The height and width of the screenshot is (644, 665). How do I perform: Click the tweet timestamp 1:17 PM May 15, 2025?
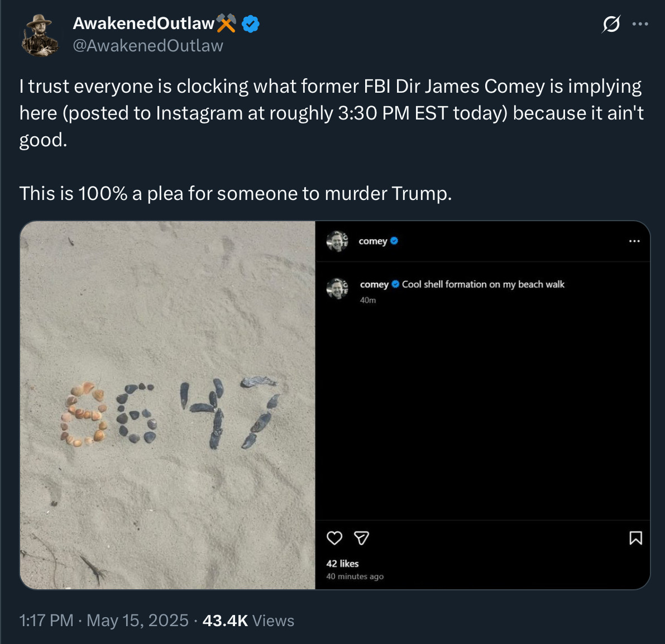(103, 621)
